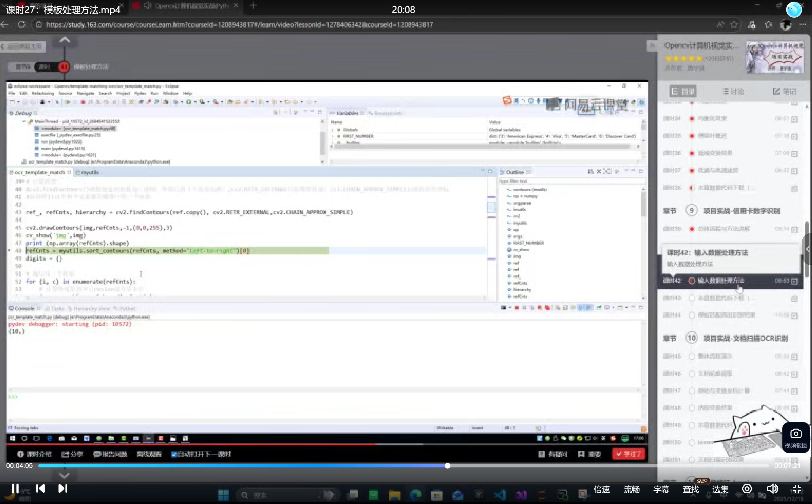Click the side handle arrow on the right edge
The image size is (812, 504).
coord(808,249)
